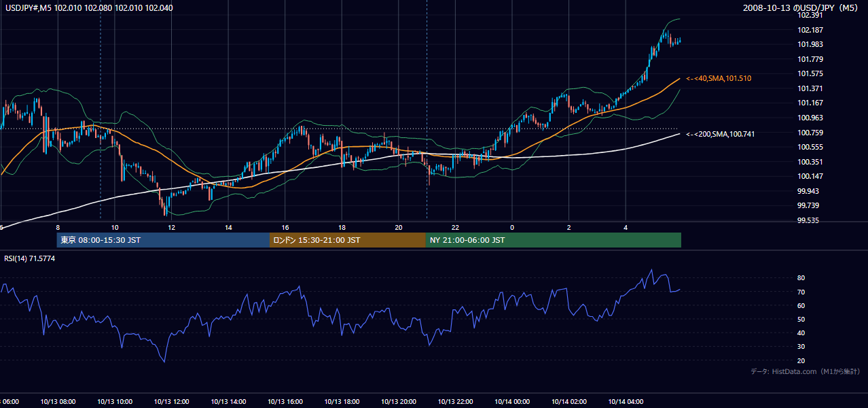Viewport: 868px width, 408px height.
Task: Click the HistData.com data source credit
Action: point(806,371)
